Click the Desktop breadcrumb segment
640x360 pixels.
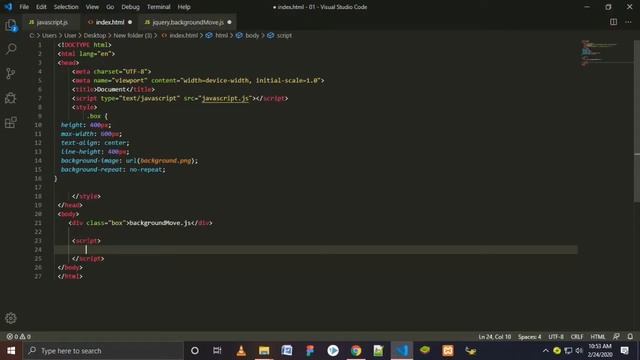pos(95,36)
